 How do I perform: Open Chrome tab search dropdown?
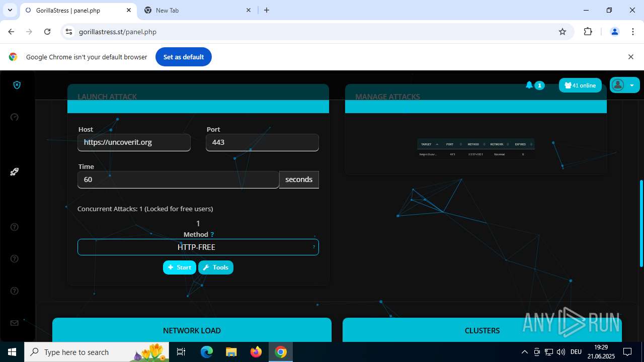click(10, 10)
